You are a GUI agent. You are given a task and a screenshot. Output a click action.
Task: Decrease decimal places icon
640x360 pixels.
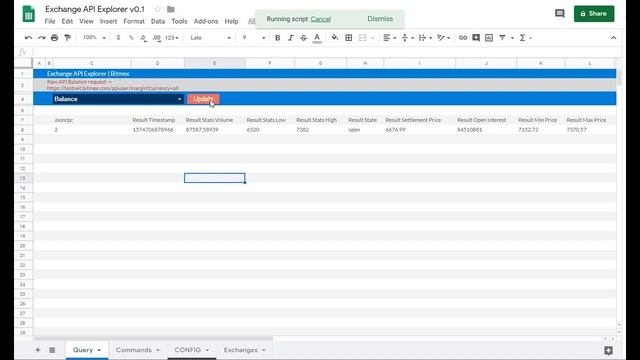(x=143, y=38)
